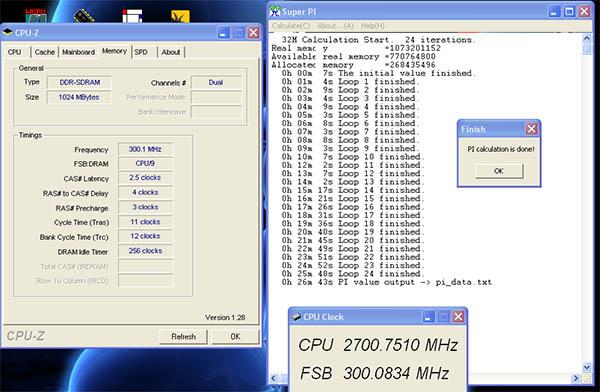This screenshot has width=600, height=392.
Task: Click the Super PI horizontal scroll right arrow
Action: coord(576,378)
